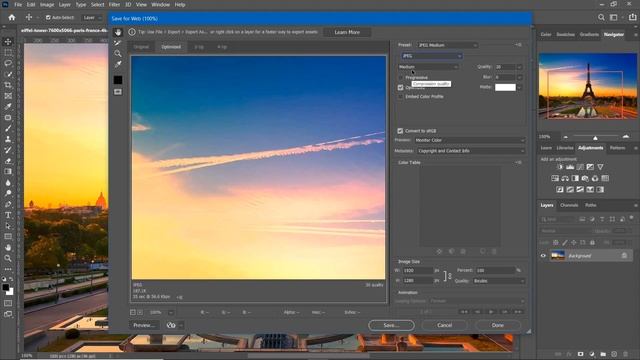Open the Medium compression quality dropdown

tap(428, 67)
